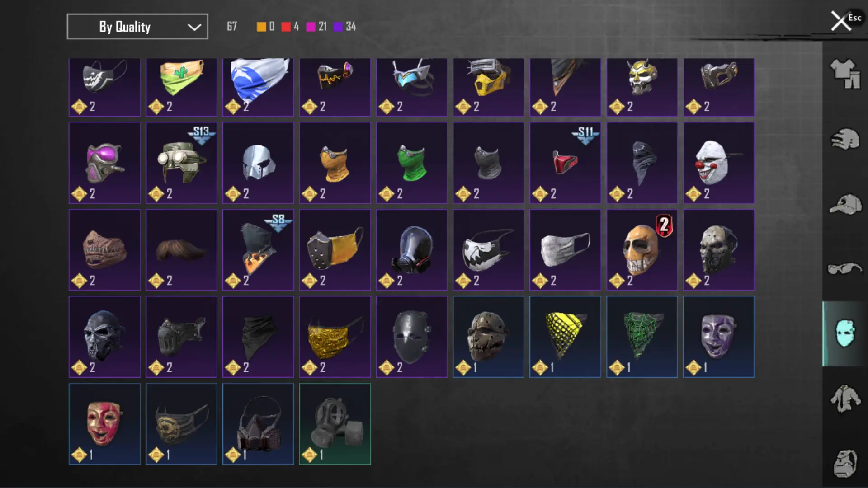The image size is (868, 488).
Task: Expand the By Quality sort dropdown
Action: pos(137,27)
